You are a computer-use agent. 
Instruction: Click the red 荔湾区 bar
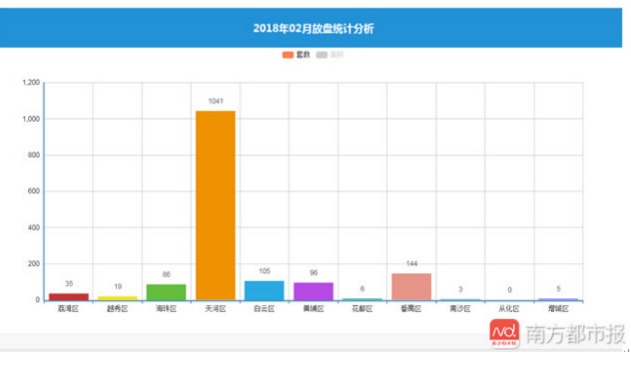point(69,297)
